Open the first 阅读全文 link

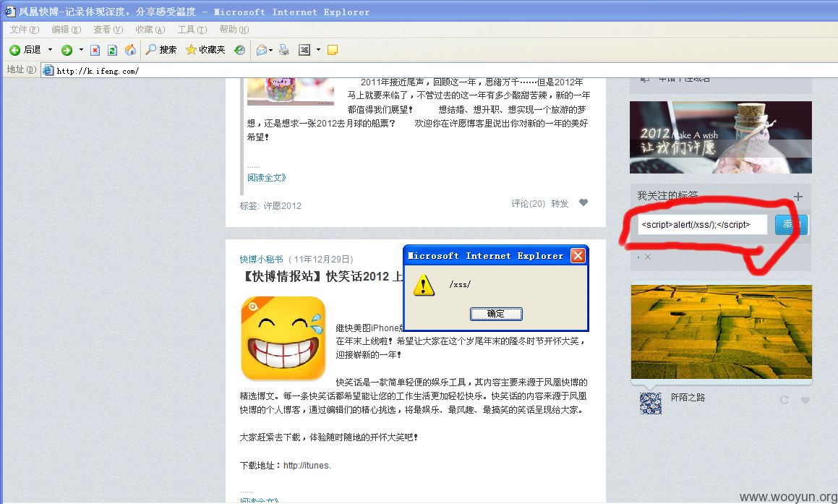tap(267, 177)
